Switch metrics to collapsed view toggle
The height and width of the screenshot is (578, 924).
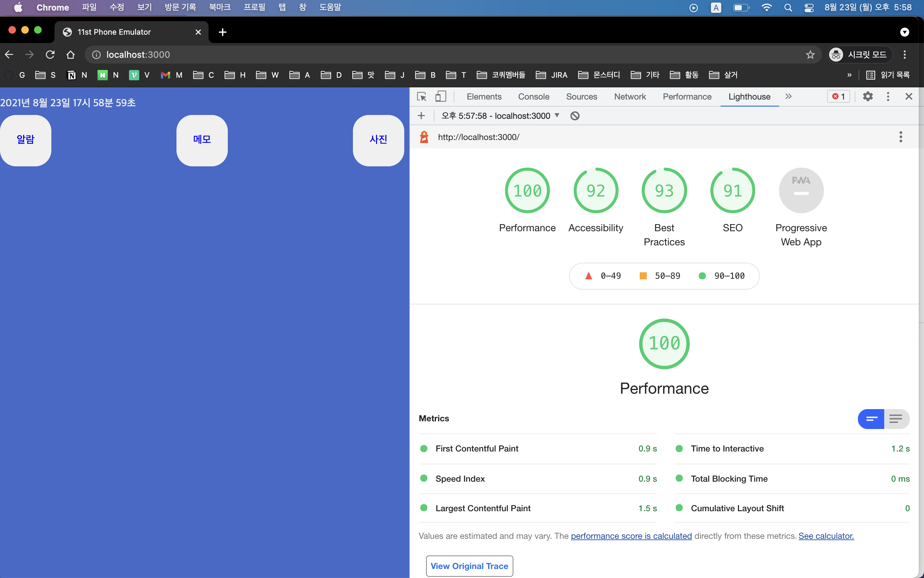[x=871, y=419]
